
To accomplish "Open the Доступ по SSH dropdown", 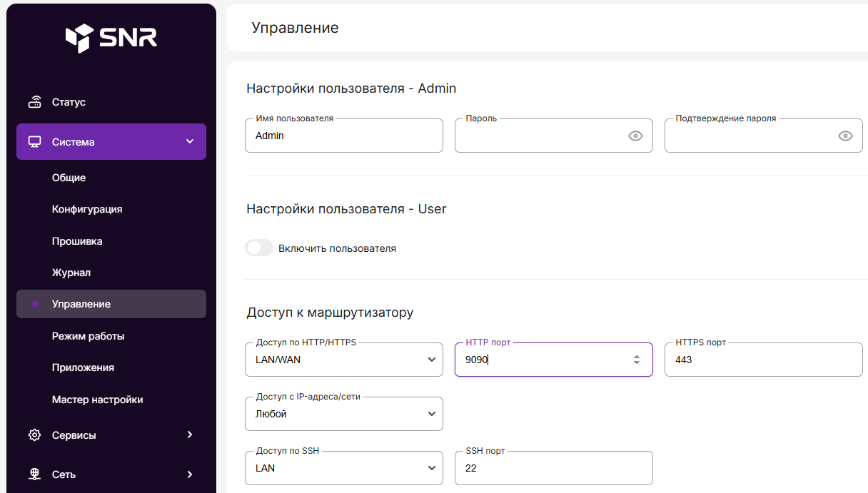I will [343, 468].
